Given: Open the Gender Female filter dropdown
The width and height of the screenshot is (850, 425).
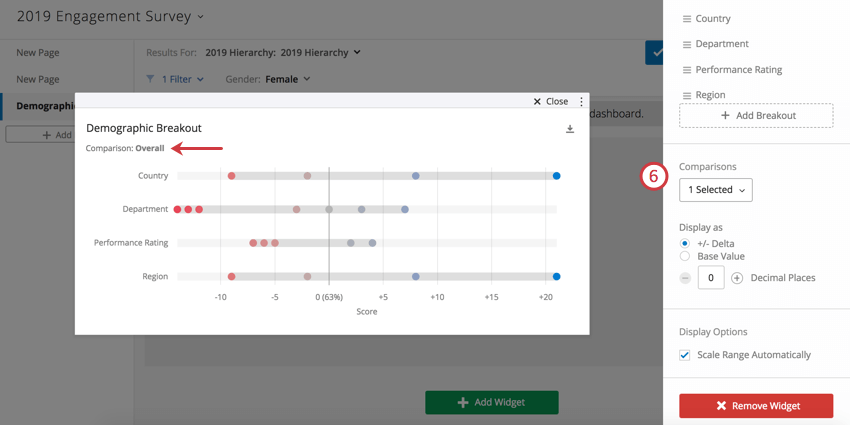Looking at the screenshot, I should 268,79.
